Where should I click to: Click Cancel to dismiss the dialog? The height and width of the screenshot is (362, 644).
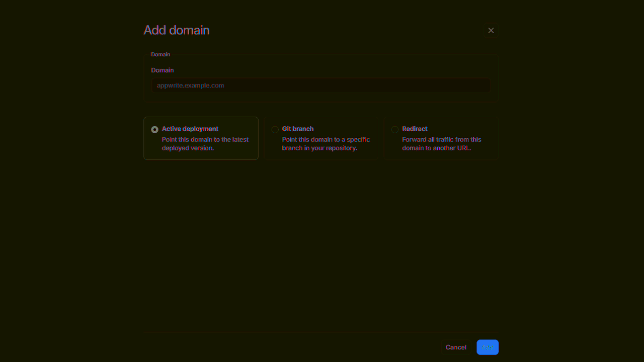coord(455,347)
